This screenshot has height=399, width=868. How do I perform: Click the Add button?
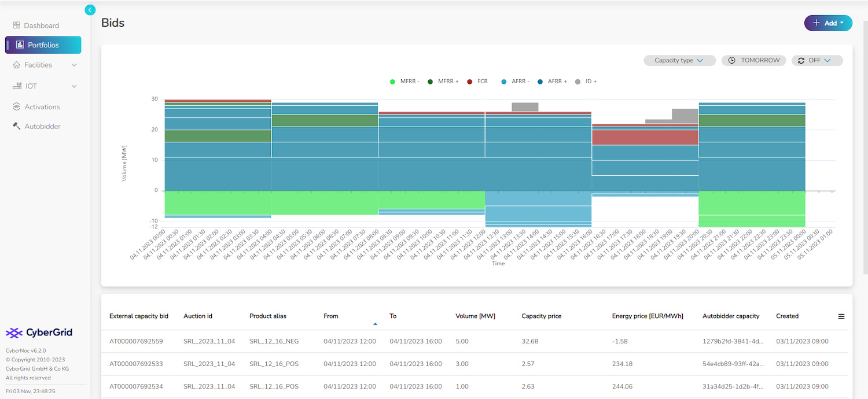pyautogui.click(x=827, y=23)
